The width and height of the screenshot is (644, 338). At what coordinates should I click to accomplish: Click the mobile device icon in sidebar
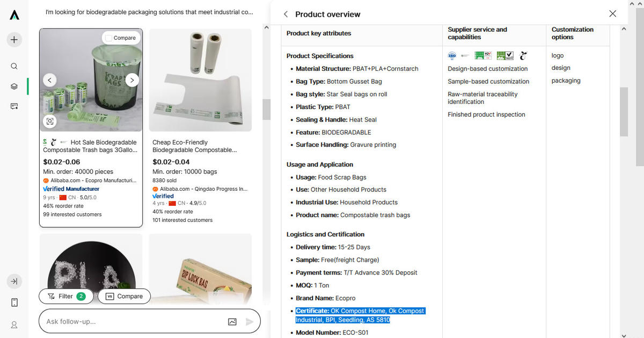tap(14, 302)
